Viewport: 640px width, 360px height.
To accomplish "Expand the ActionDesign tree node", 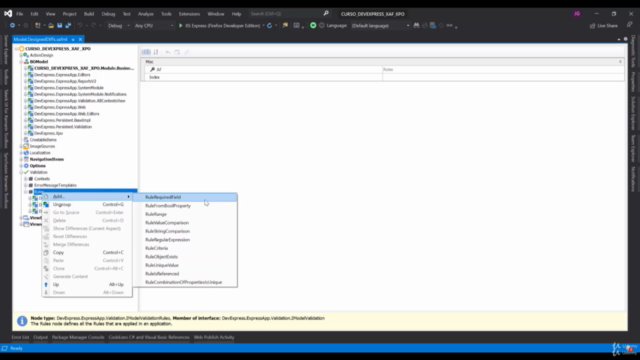I will (21, 55).
